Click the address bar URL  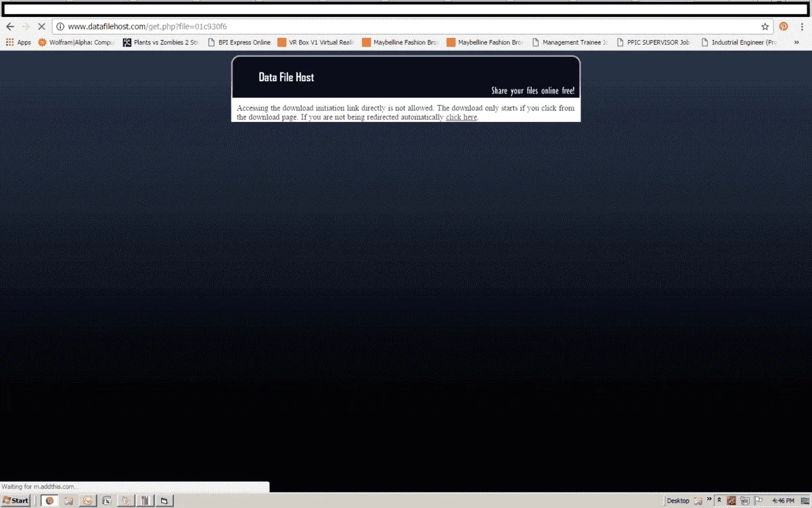pos(148,26)
